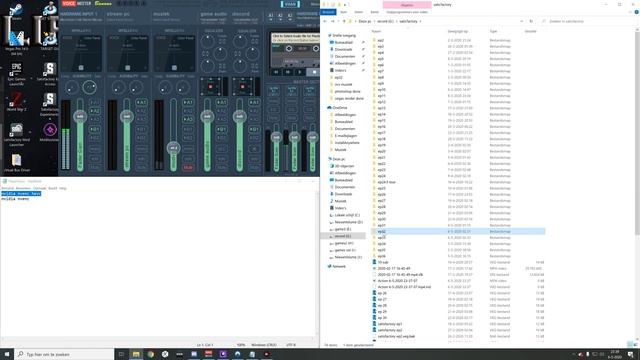Screen dimensions: 640x360
Task: Open hardware out A2 device dropdown
Action: 280,16
